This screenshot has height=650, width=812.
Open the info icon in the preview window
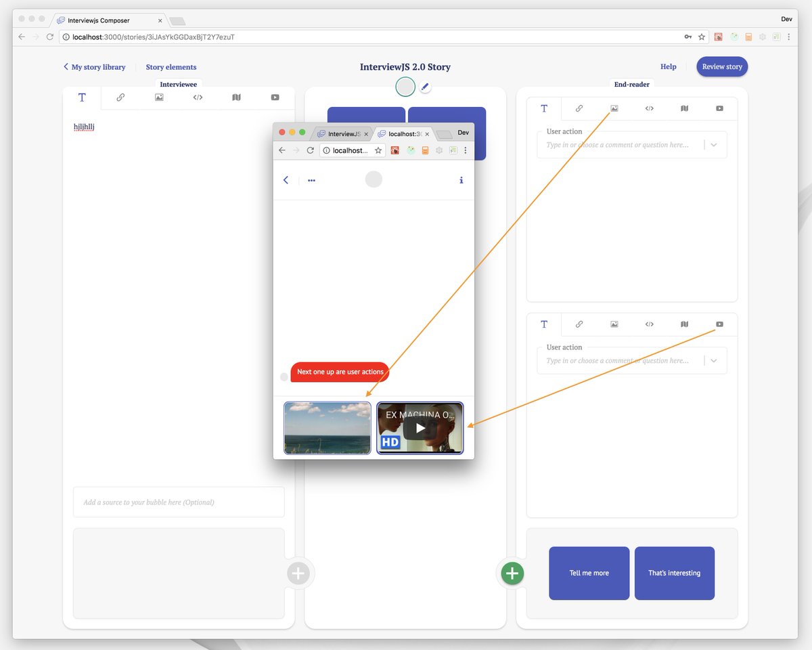[x=461, y=180]
